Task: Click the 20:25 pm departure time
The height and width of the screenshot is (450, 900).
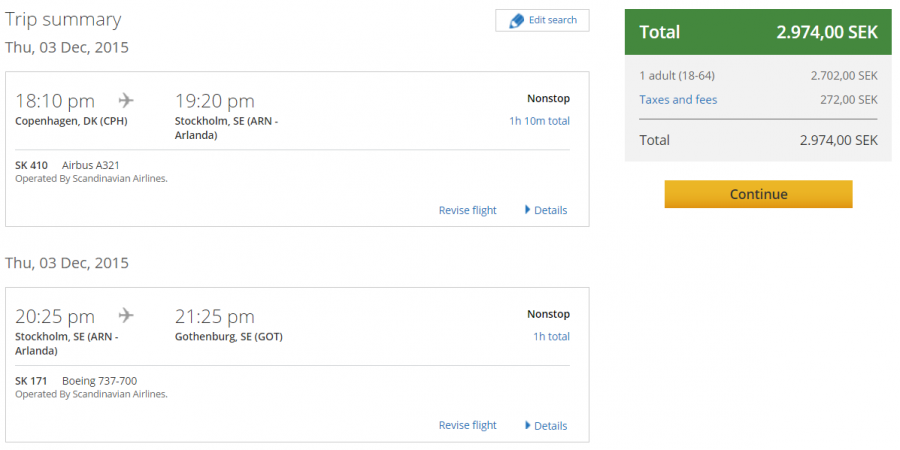Action: (55, 317)
